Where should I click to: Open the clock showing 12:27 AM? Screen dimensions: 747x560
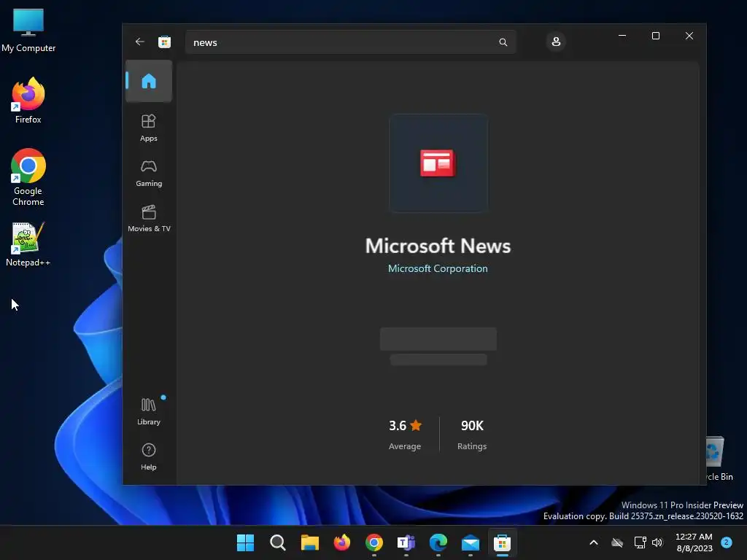coord(694,542)
